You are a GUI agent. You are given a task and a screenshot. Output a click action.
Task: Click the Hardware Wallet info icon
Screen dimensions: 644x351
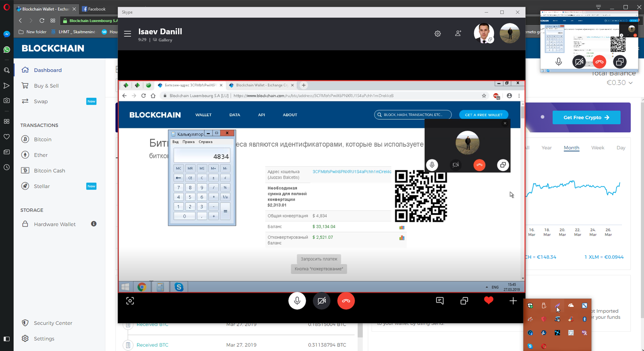click(94, 224)
